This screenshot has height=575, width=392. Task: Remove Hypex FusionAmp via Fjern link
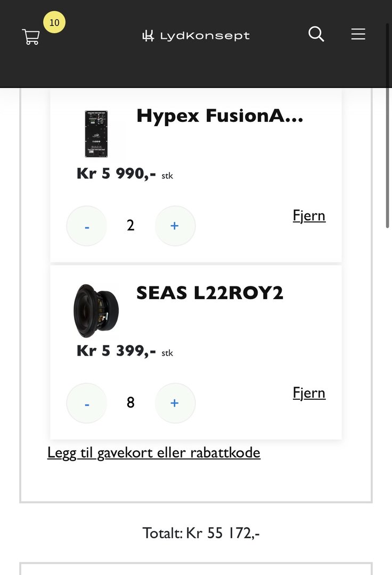pyautogui.click(x=309, y=216)
